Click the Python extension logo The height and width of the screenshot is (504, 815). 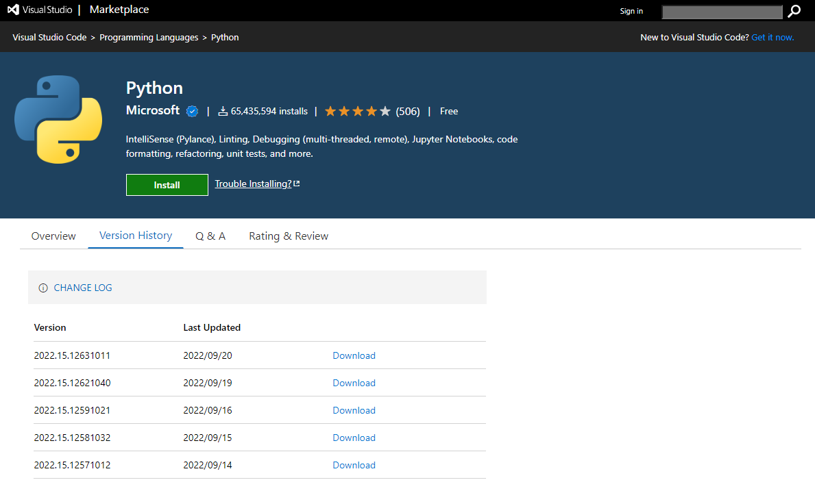pos(58,119)
